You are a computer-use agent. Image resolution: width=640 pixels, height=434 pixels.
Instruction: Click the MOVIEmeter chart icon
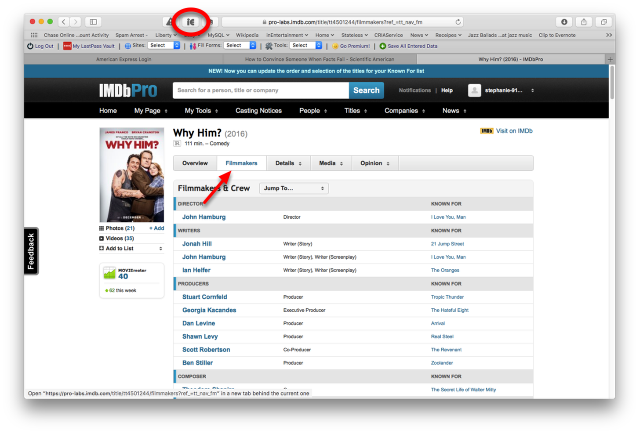(x=109, y=273)
